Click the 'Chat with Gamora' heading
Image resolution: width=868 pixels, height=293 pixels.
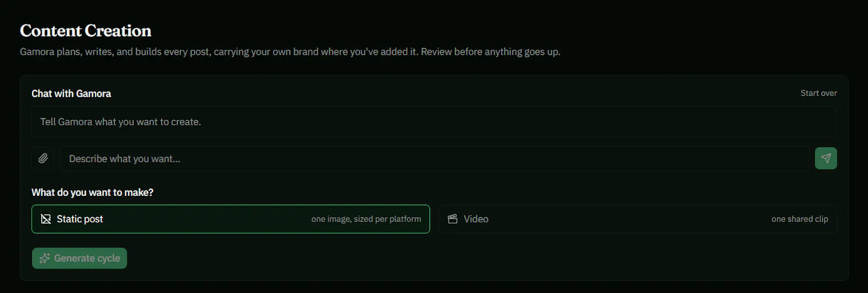(71, 93)
